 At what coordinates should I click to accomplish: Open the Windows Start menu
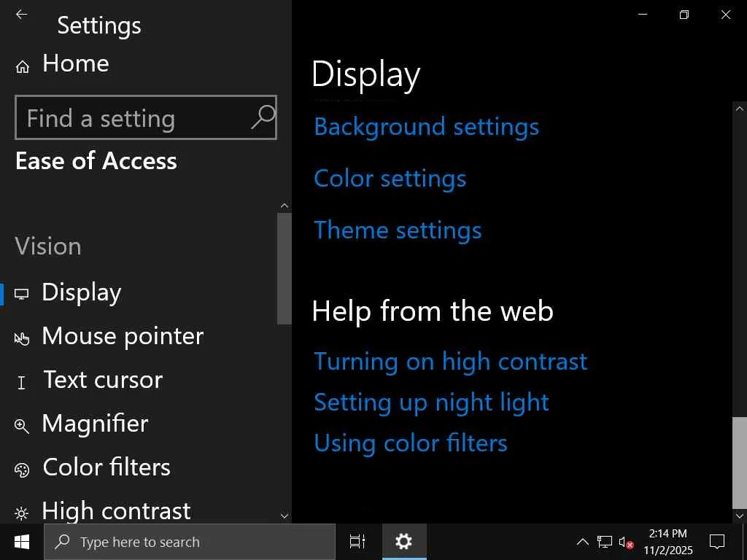tap(22, 542)
